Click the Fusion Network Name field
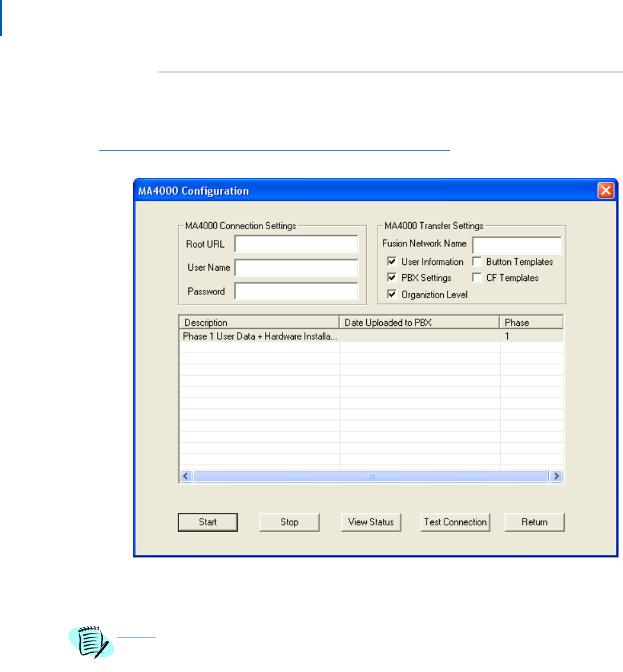Viewport: 623px width, 672px height. pos(517,246)
